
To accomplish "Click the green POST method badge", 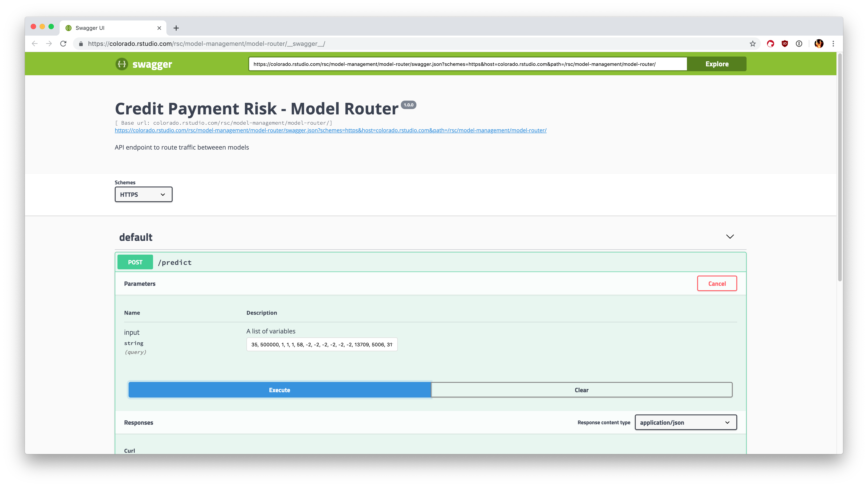I will tap(135, 262).
